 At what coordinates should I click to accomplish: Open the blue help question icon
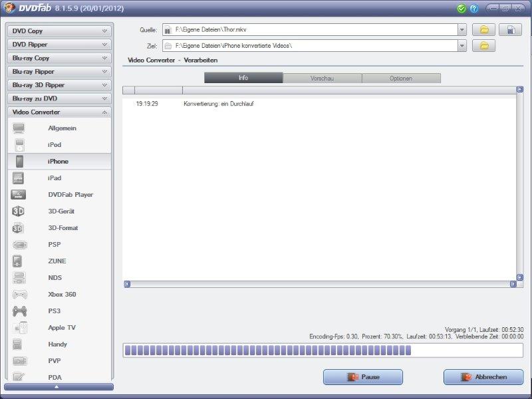(474, 9)
